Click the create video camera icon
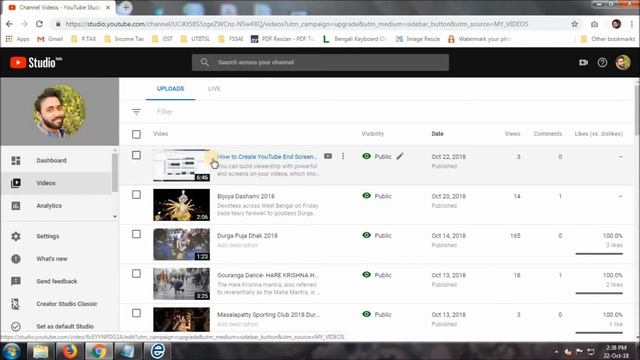 click(583, 62)
